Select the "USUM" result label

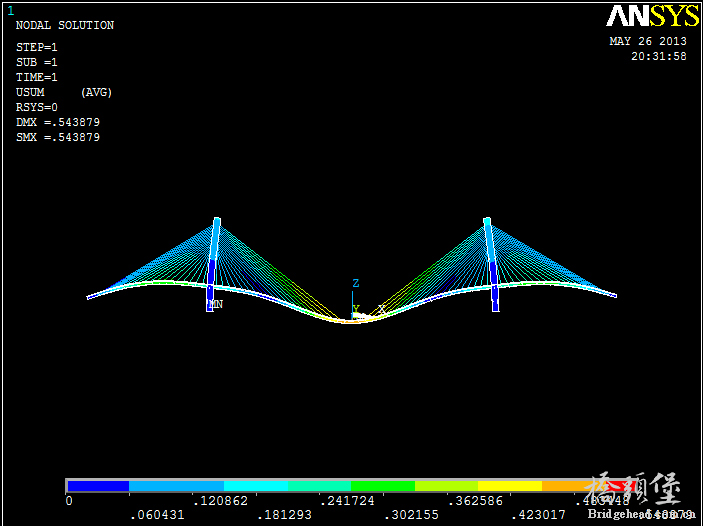tap(30, 92)
